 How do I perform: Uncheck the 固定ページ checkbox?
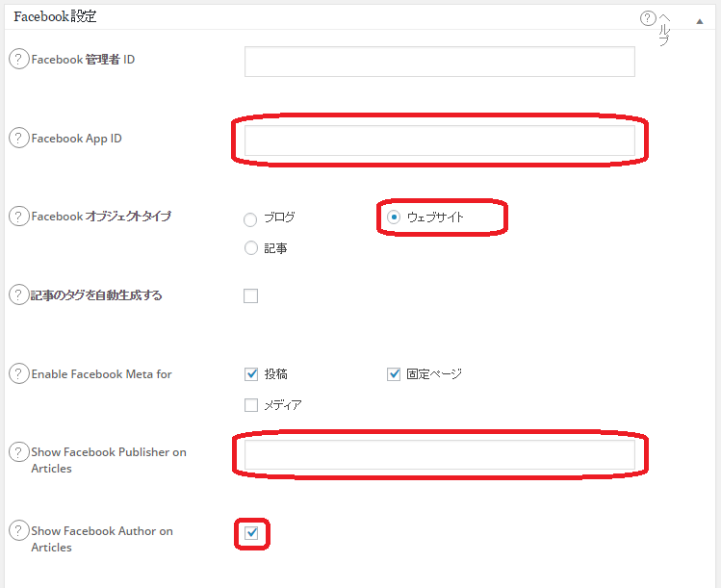(394, 374)
